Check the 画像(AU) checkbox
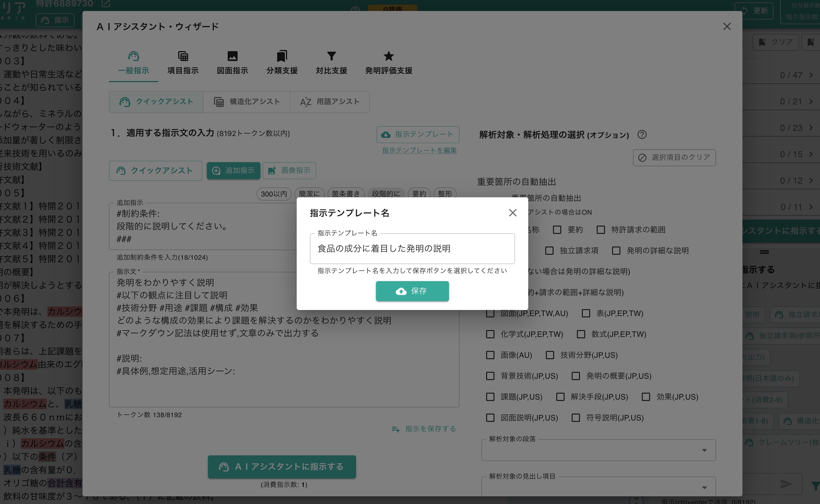 [490, 355]
